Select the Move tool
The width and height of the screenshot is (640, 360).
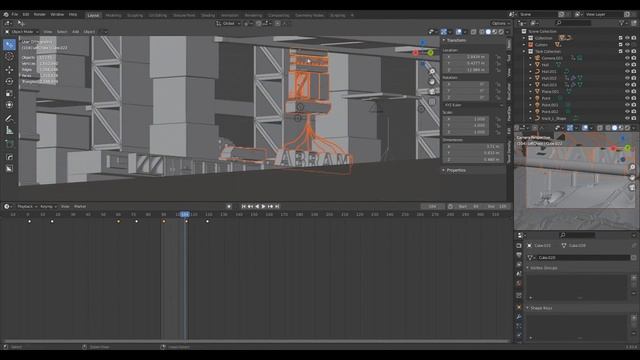click(9, 69)
